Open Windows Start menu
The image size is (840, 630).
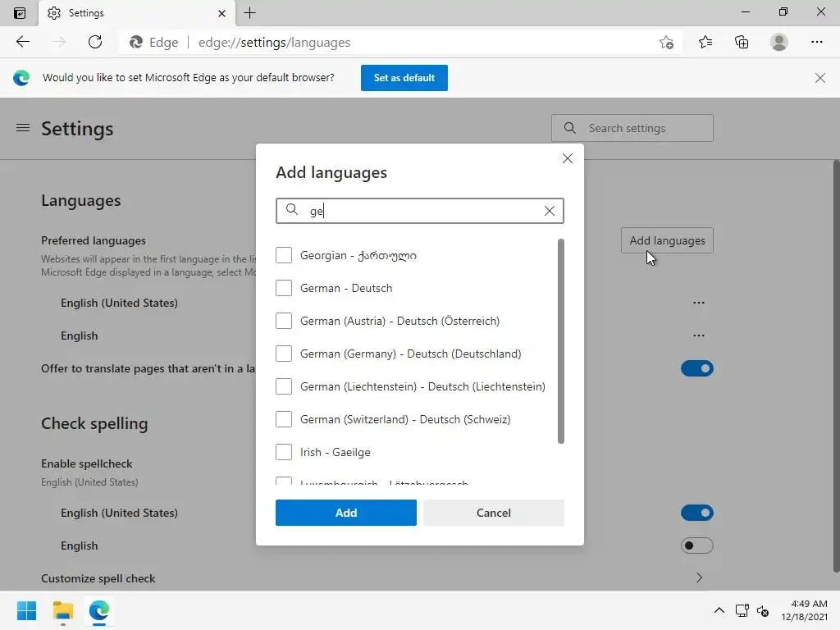point(26,610)
